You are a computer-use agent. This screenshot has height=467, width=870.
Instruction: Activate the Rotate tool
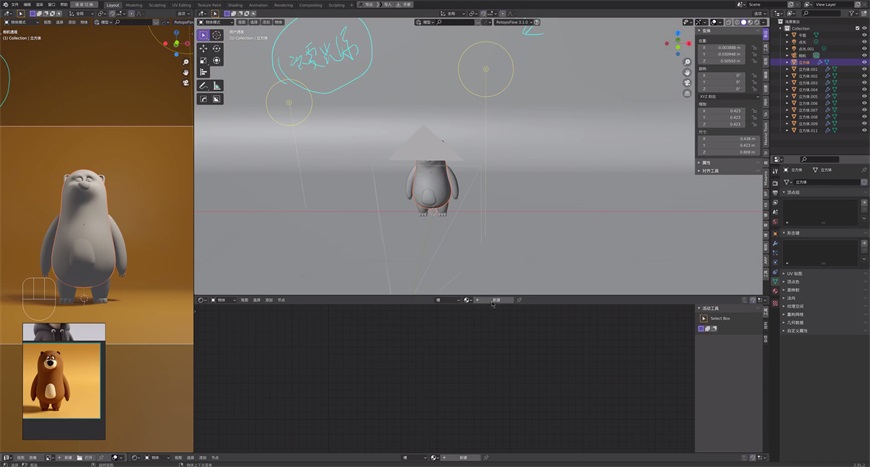click(x=216, y=49)
